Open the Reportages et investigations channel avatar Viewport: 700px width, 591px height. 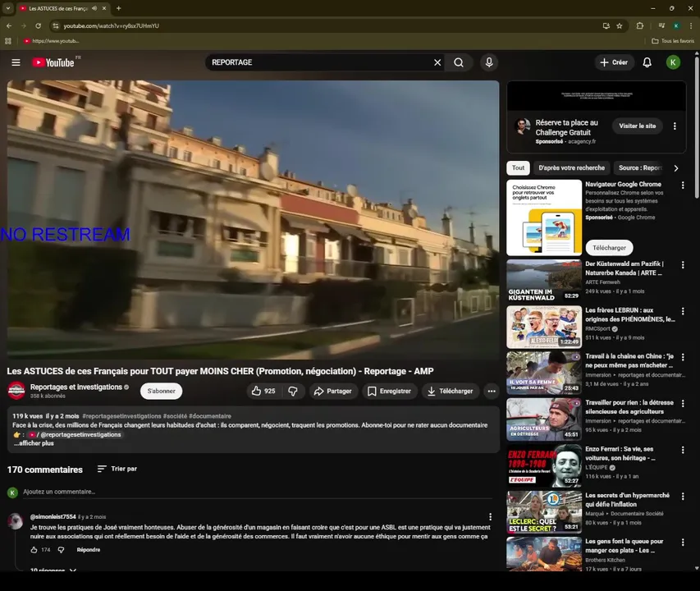pos(16,391)
